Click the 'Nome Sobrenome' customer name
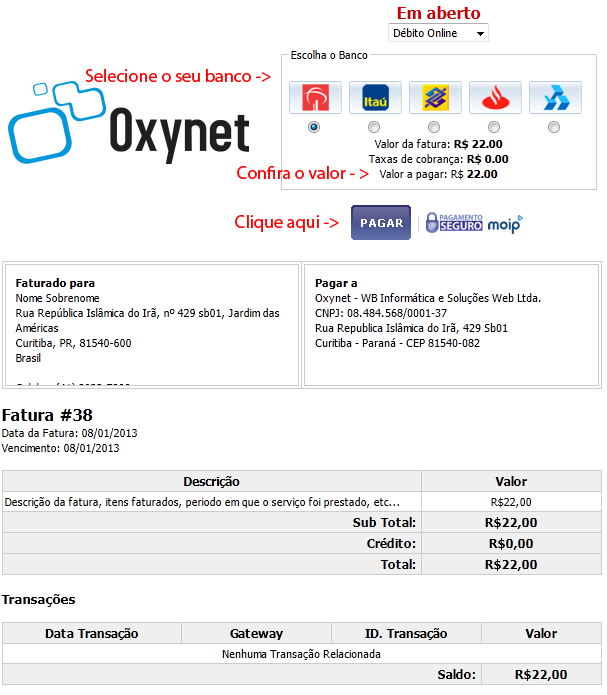Screen dimensions: 607x695 pyautogui.click(x=57, y=298)
